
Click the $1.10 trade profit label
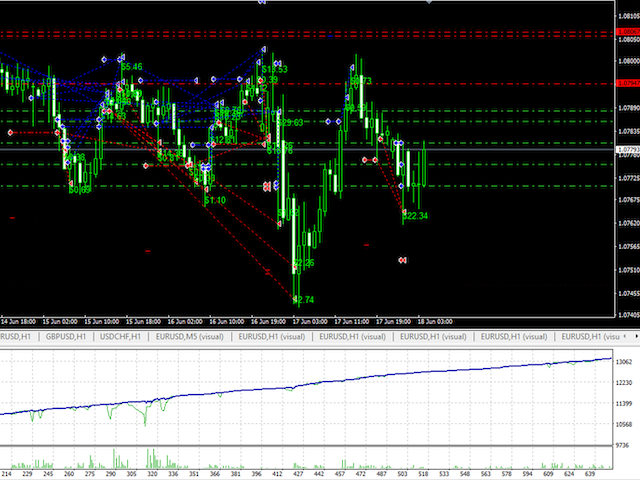click(x=215, y=200)
